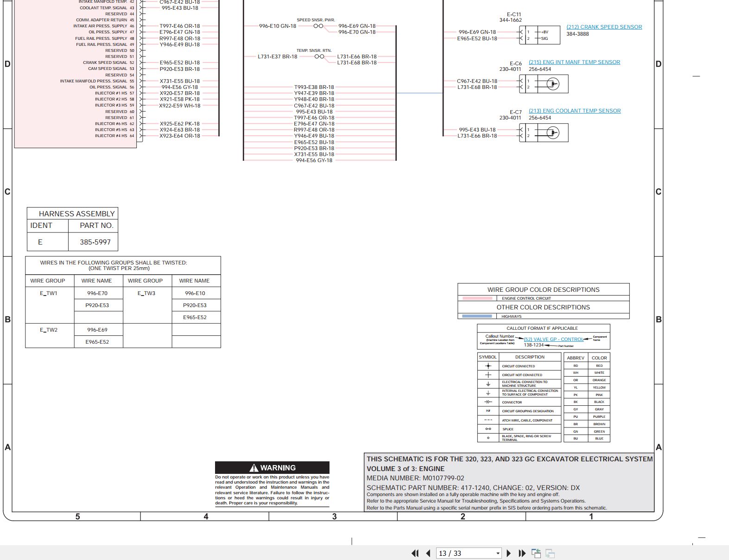Click the BLADE, SPADE, RING terminal legend symbol
This screenshot has width=729, height=560.
tap(488, 438)
